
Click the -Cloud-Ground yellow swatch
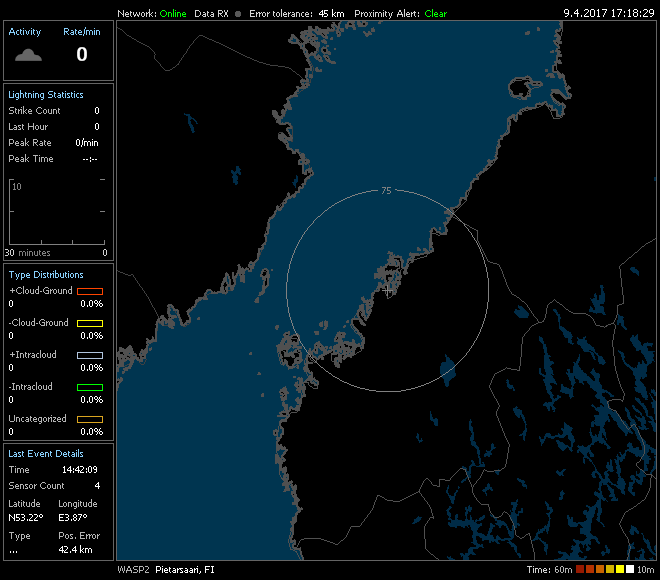(90, 323)
